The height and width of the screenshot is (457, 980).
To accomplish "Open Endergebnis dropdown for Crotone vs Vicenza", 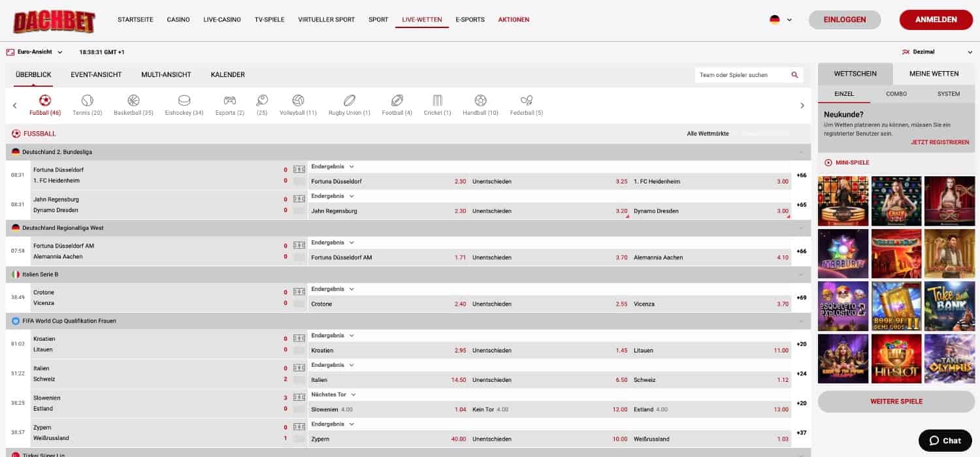I will coord(333,289).
